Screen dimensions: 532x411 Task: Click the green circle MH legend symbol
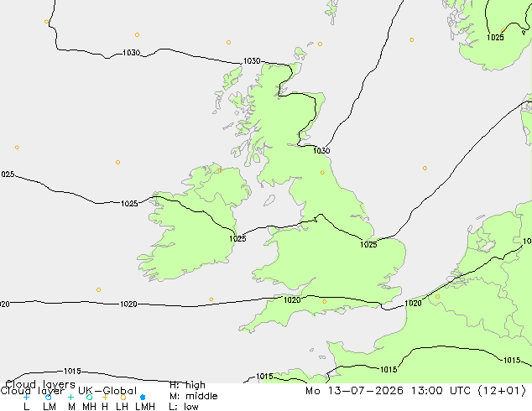[x=89, y=397]
